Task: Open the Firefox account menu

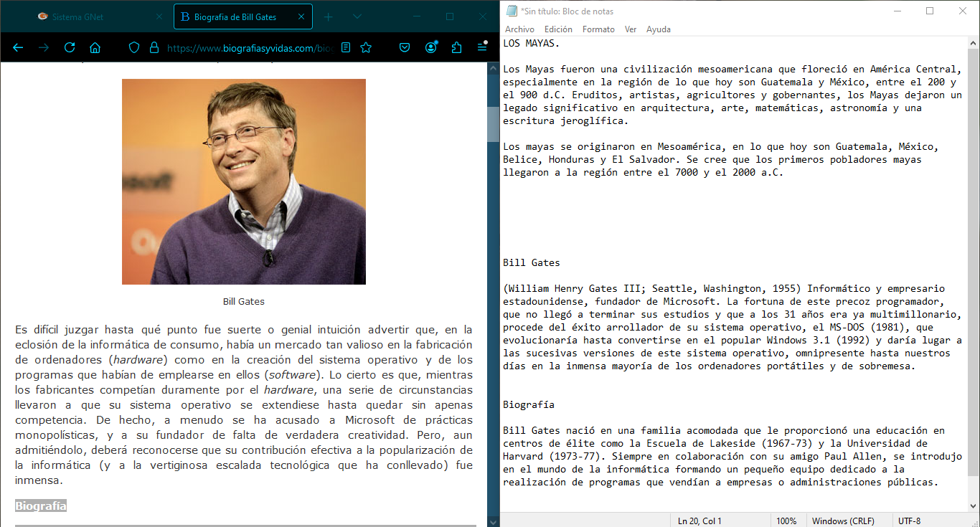Action: (x=431, y=47)
